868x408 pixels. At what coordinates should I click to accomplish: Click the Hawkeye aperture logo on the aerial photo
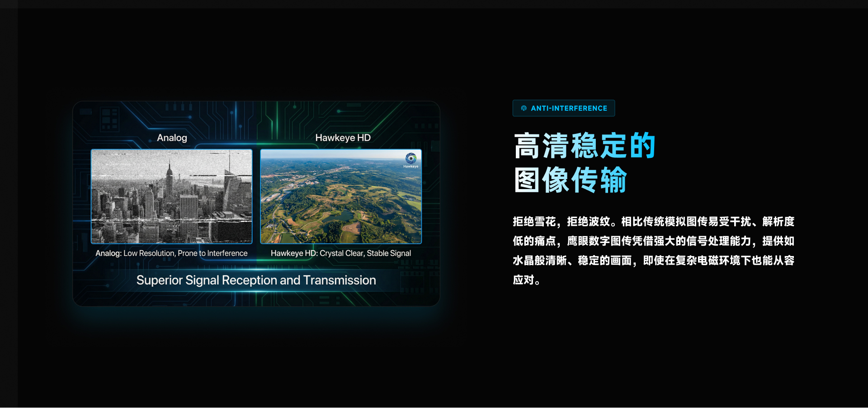(410, 158)
